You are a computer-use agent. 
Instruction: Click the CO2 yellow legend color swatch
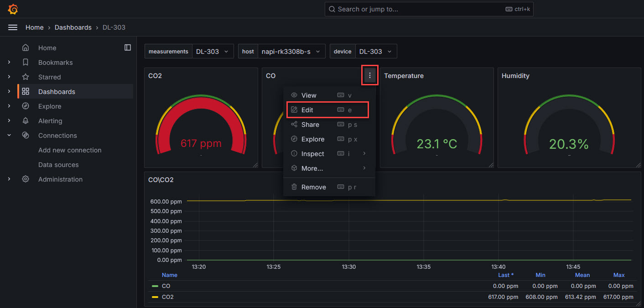pyautogui.click(x=155, y=297)
